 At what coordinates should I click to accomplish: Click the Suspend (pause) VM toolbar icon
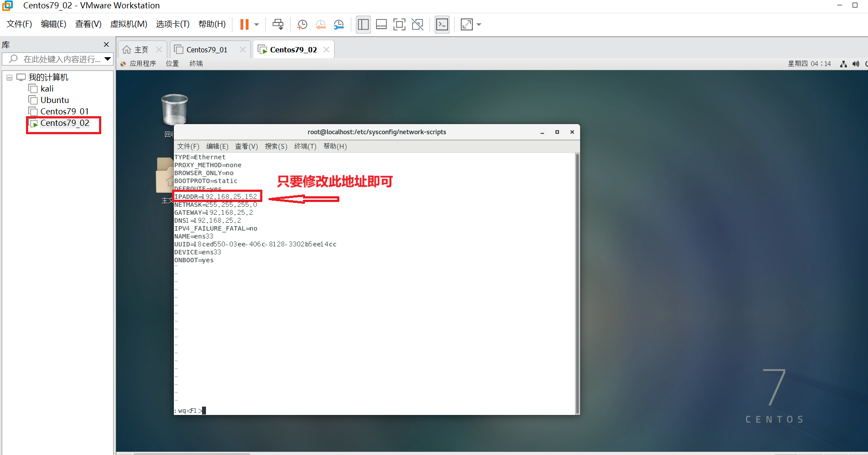pos(244,25)
